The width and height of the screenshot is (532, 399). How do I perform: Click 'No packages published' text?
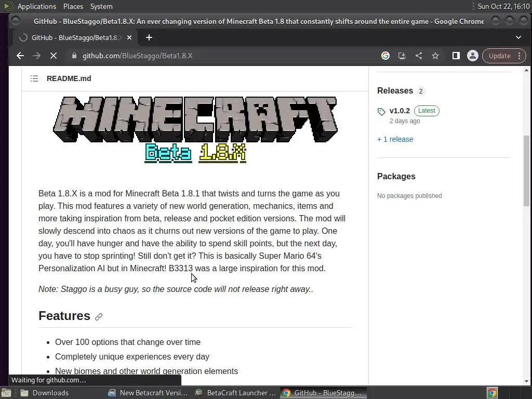tap(409, 196)
